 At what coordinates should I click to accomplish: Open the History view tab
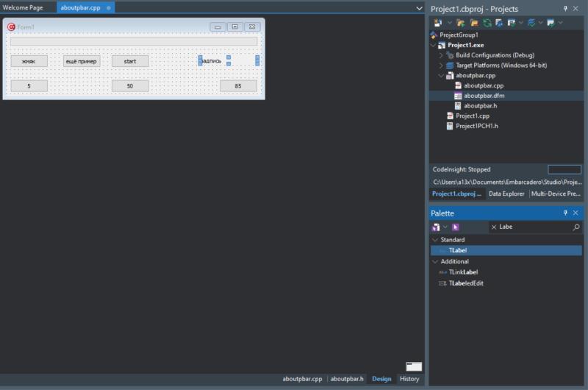click(409, 379)
